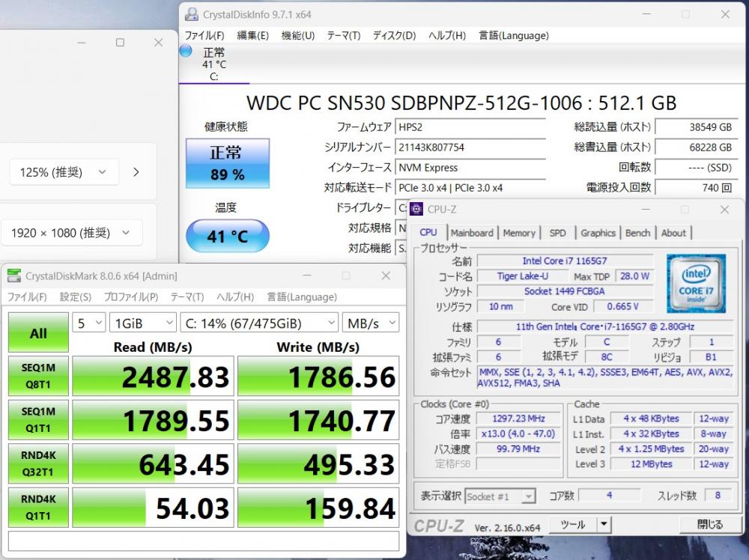
Task: Run the RND4K Q32T1 test
Action: coord(38,464)
